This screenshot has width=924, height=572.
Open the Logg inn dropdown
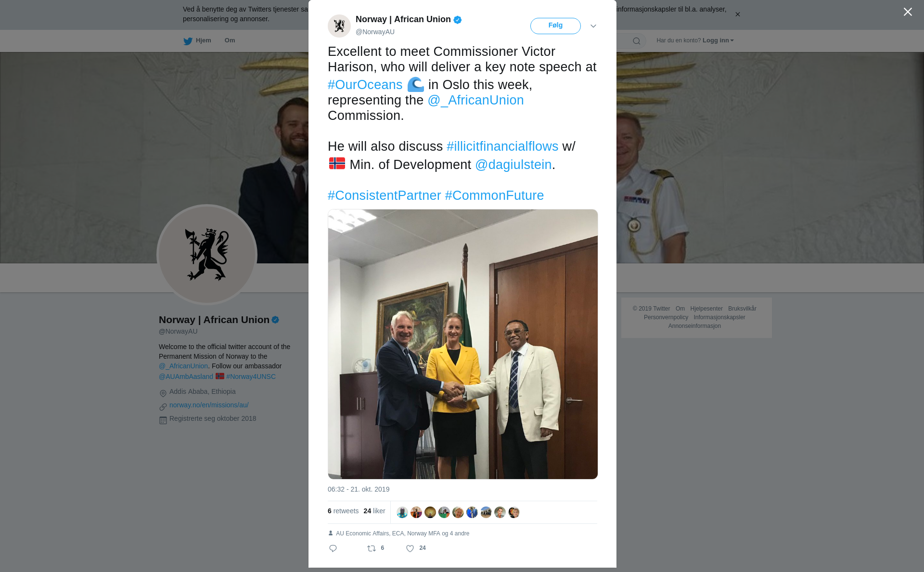point(718,40)
